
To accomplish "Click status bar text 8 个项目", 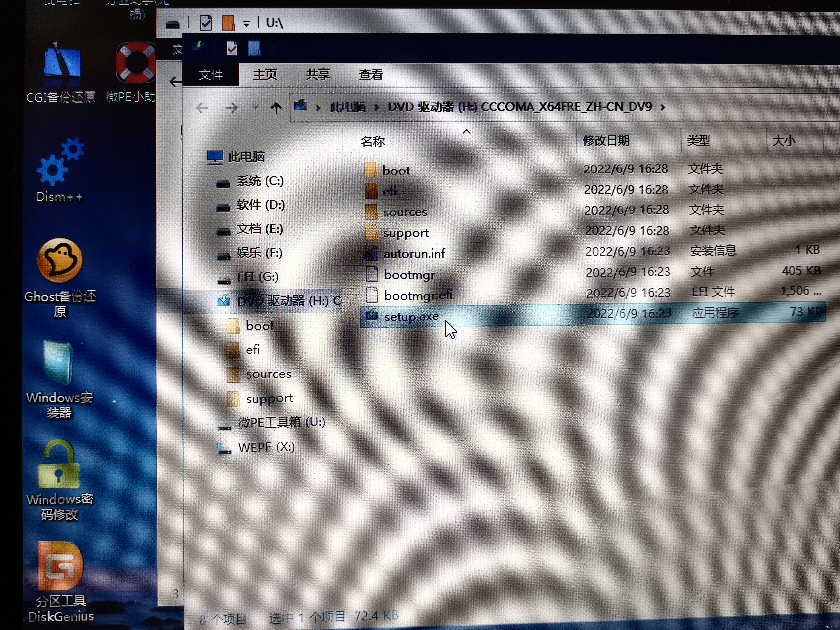I will (x=223, y=619).
